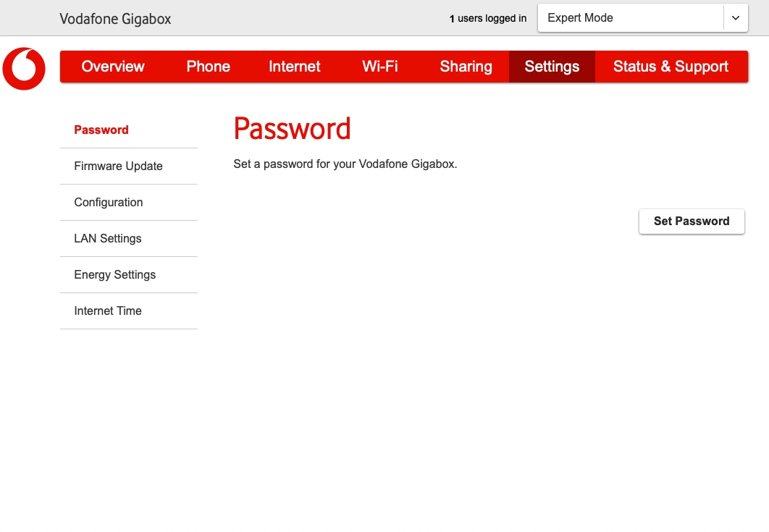Open the Expert Mode dropdown
Image resolution: width=769 pixels, height=532 pixels.
coord(630,17)
